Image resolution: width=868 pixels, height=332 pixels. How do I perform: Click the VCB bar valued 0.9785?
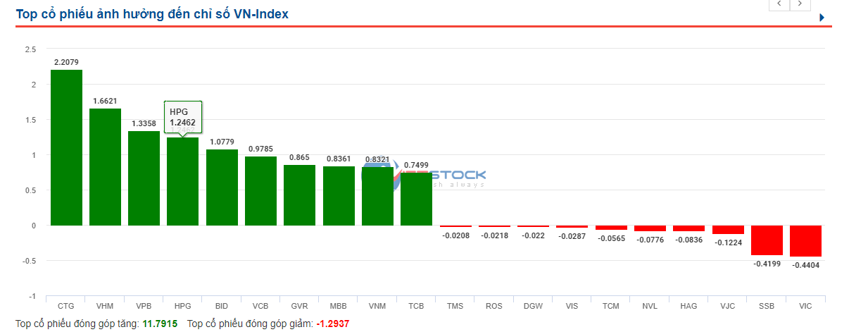pyautogui.click(x=260, y=191)
